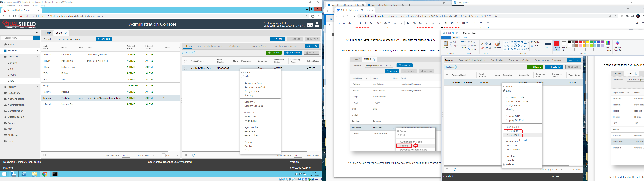Viewport: 644px width, 181px height.
Task: Open the mail envelope icon in DualShield header
Action: coord(310,25)
